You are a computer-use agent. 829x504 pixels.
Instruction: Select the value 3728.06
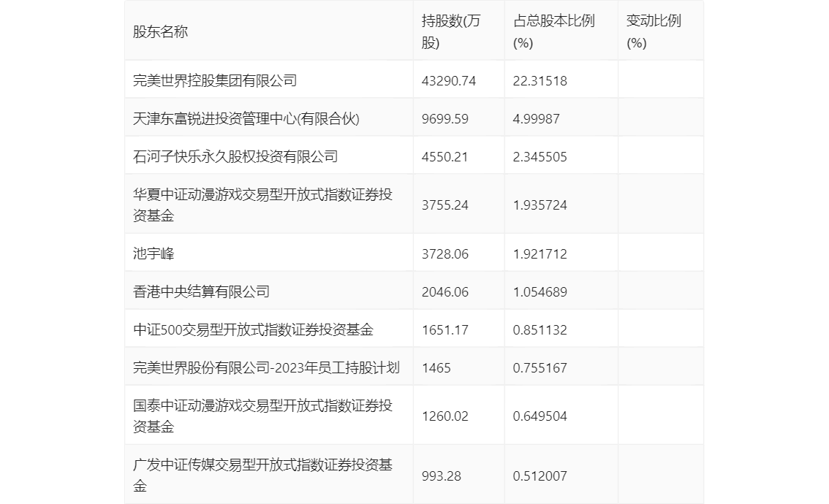coord(444,254)
